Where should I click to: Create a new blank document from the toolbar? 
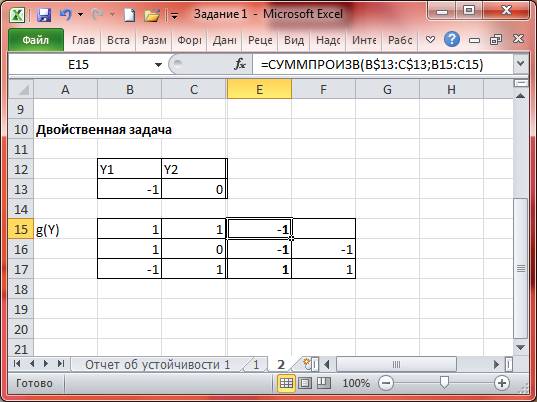point(129,15)
